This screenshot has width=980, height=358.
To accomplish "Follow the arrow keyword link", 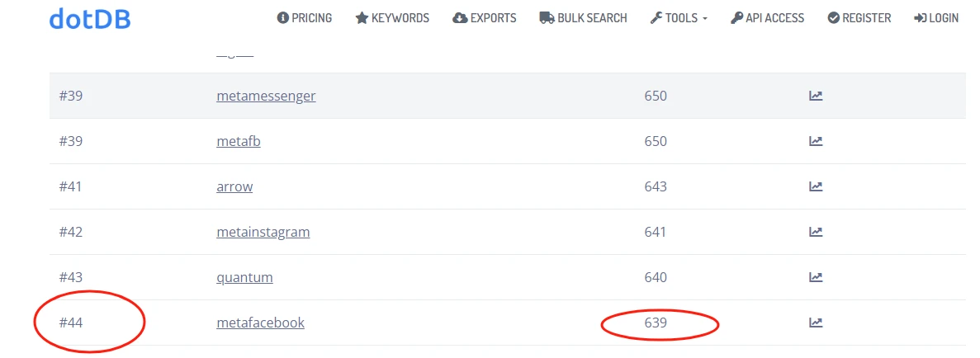I will [234, 186].
